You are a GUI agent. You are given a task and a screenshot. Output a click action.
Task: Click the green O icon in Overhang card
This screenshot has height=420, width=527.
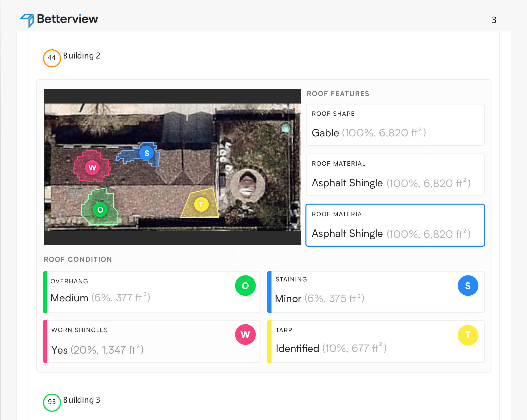pyautogui.click(x=245, y=286)
